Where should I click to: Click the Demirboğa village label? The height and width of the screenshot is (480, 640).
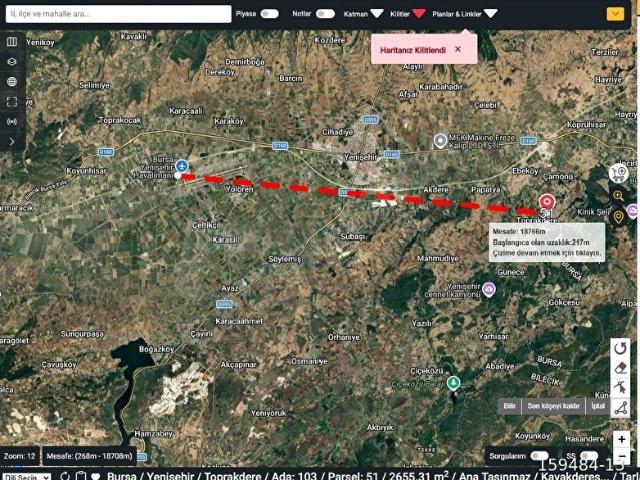point(245,62)
